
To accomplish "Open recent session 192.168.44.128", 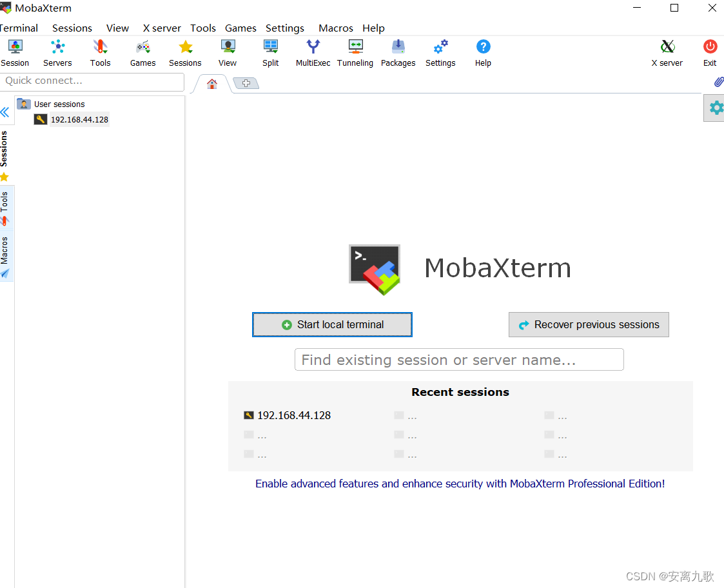I will [287, 415].
